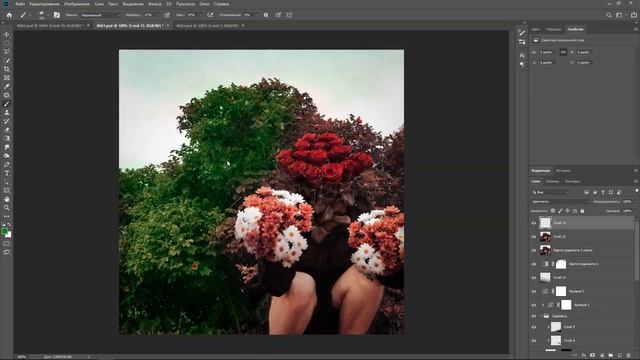Close the third document tab
The width and height of the screenshot is (640, 360).
[243, 26]
